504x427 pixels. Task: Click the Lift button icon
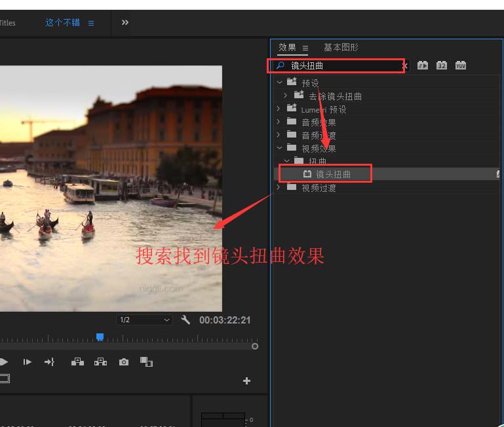pyautogui.click(x=77, y=362)
